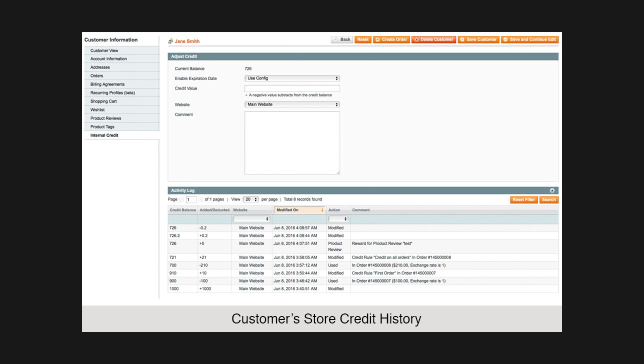Click Save and Continue Edit
This screenshot has width=644, height=364.
(529, 39)
